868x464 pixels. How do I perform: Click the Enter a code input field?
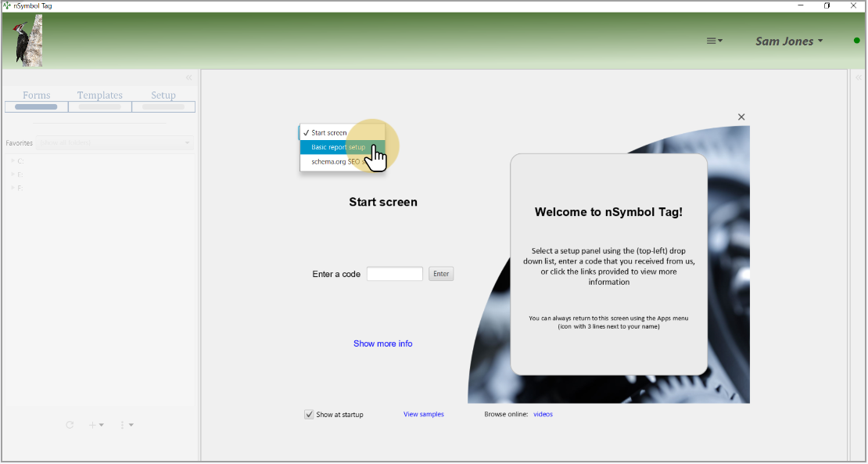click(x=395, y=274)
